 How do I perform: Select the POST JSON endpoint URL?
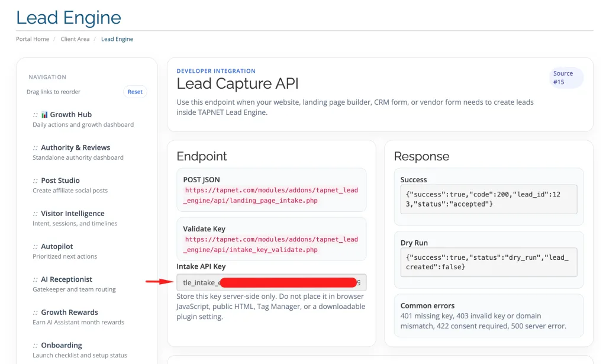click(x=270, y=195)
